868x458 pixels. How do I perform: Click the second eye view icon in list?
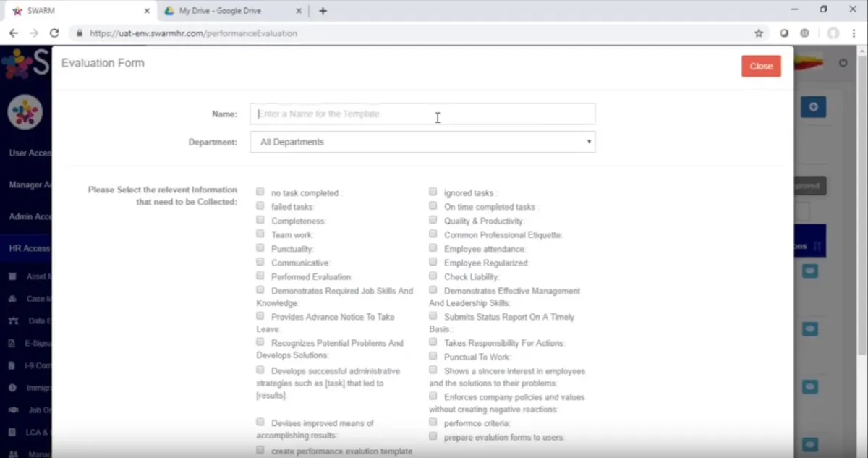809,329
